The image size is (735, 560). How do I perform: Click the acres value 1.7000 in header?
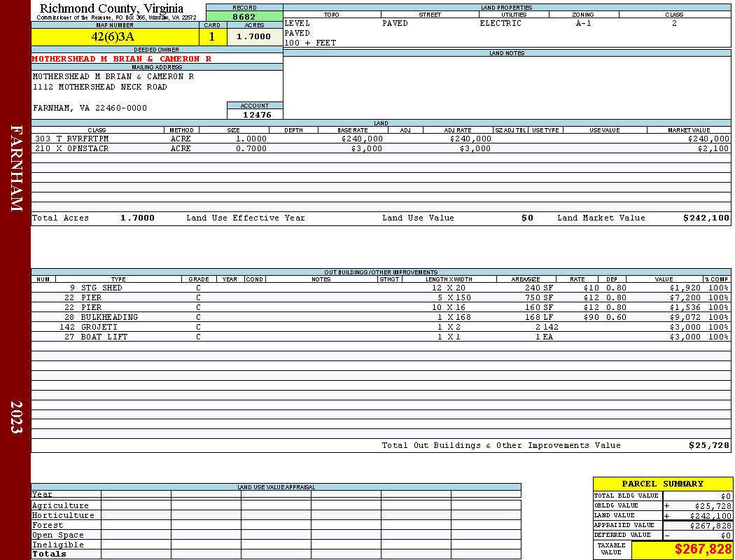[x=255, y=36]
